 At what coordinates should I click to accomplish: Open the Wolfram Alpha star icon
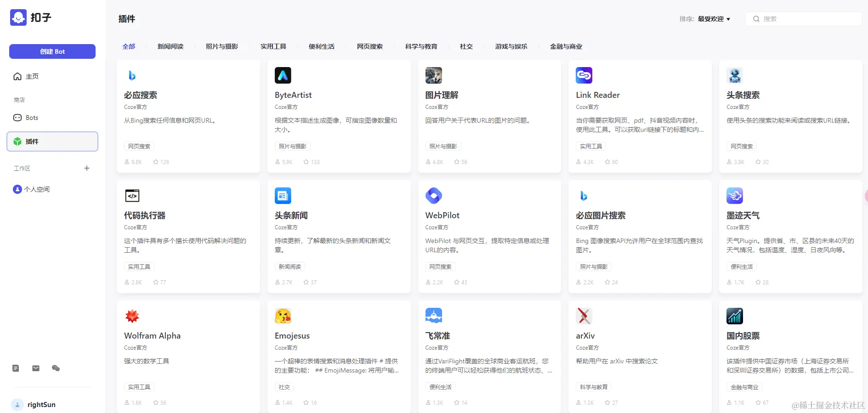132,316
